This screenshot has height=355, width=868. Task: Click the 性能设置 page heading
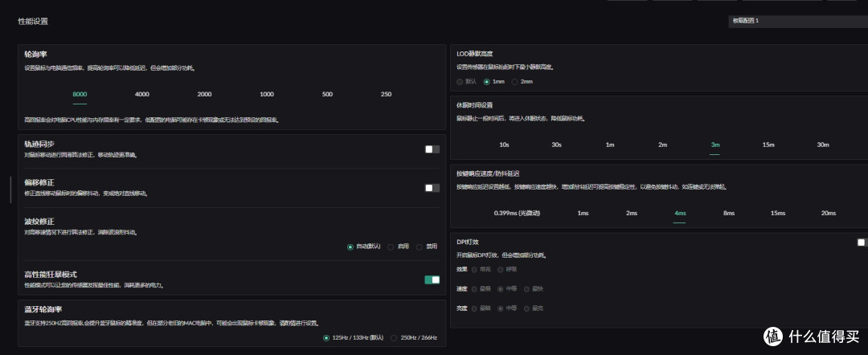pyautogui.click(x=33, y=22)
